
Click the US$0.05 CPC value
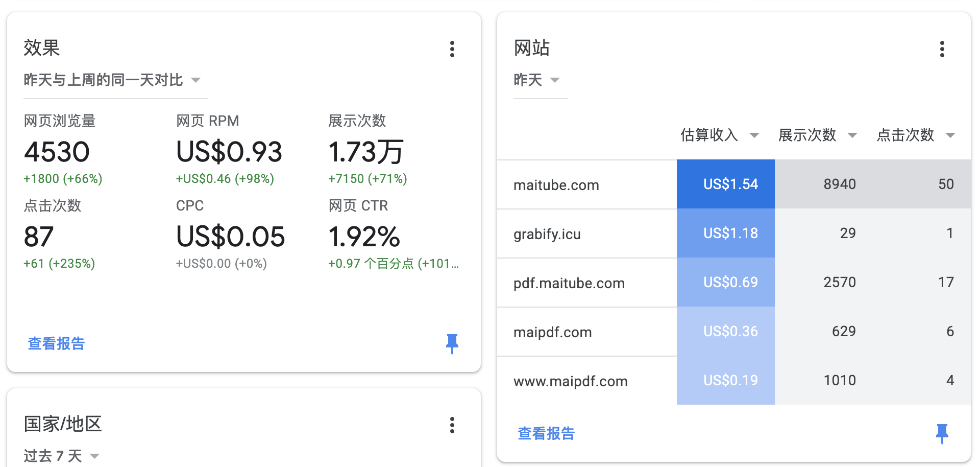230,237
